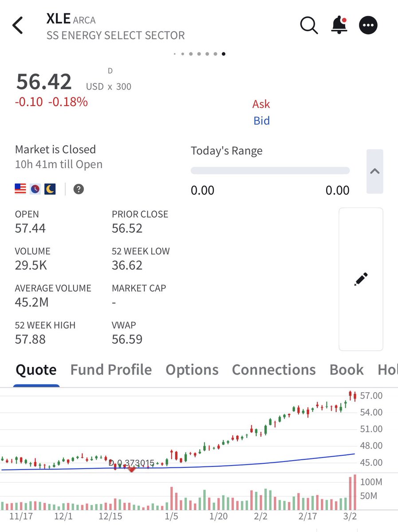The width and height of the screenshot is (398, 532).
Task: Tap the pencil edit icon
Action: 361,279
